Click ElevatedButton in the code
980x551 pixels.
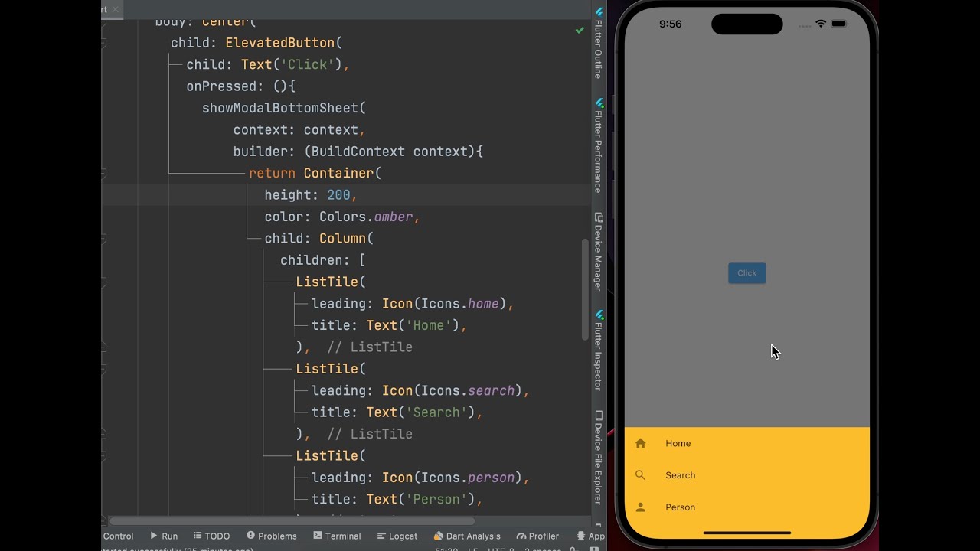tap(280, 43)
